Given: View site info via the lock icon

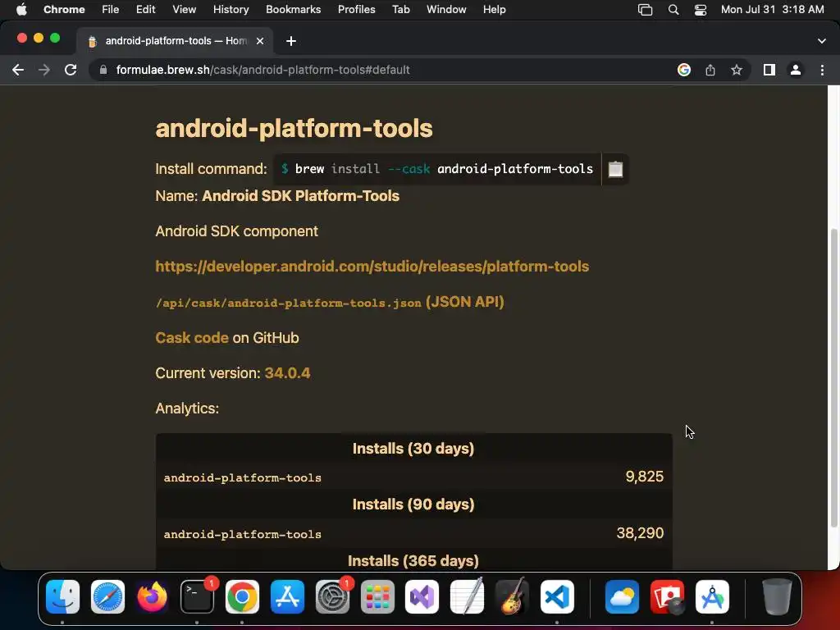Looking at the screenshot, I should click(x=103, y=70).
